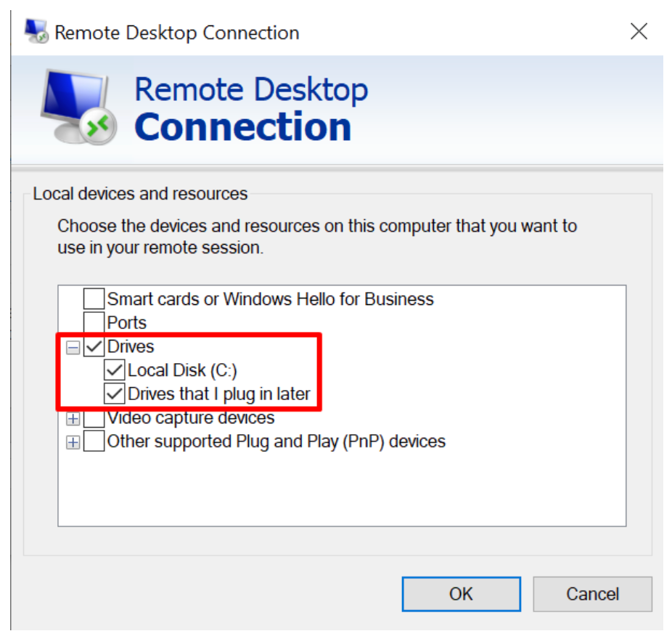
Task: Dismiss the dialog using Cancel
Action: (x=592, y=594)
